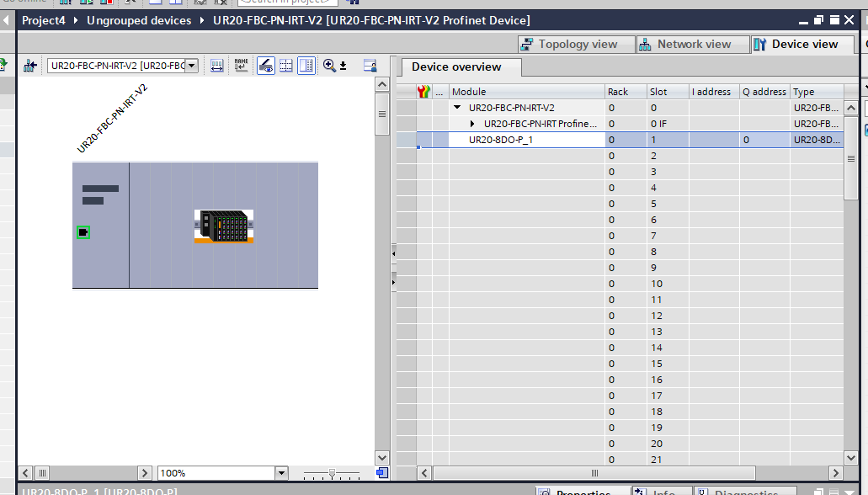Viewport: 868px width, 495px height.
Task: Click the assign device name icon
Action: point(242,66)
